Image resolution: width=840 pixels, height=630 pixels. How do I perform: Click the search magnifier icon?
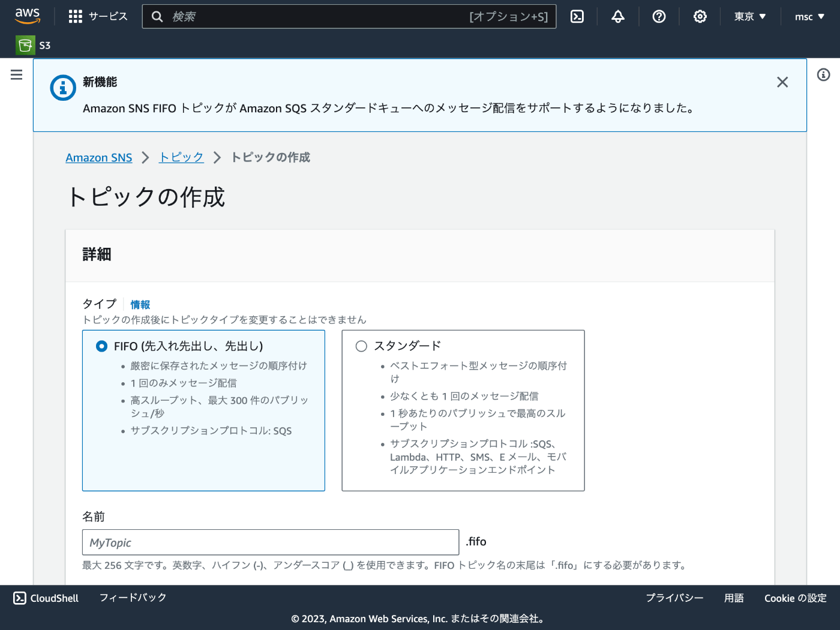(x=157, y=17)
